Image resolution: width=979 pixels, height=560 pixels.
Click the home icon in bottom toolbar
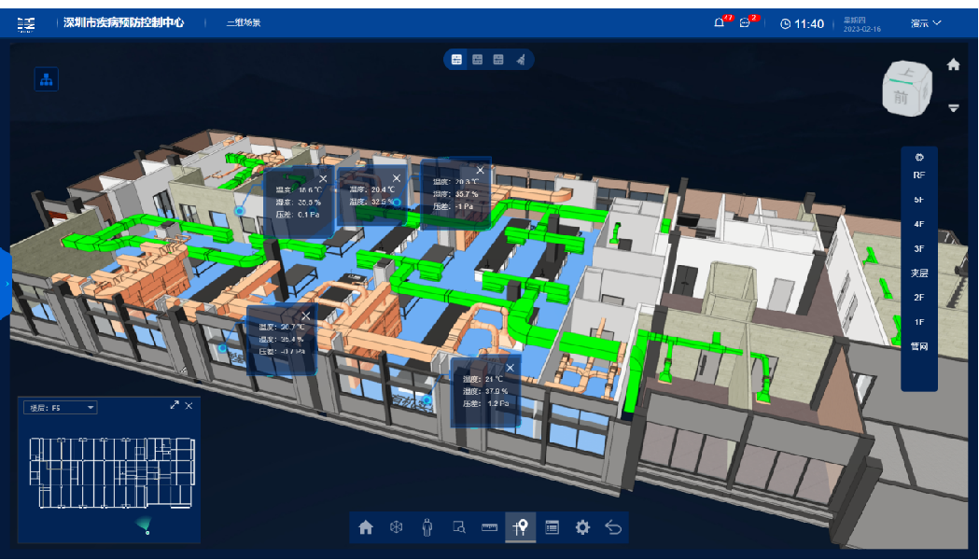366,527
